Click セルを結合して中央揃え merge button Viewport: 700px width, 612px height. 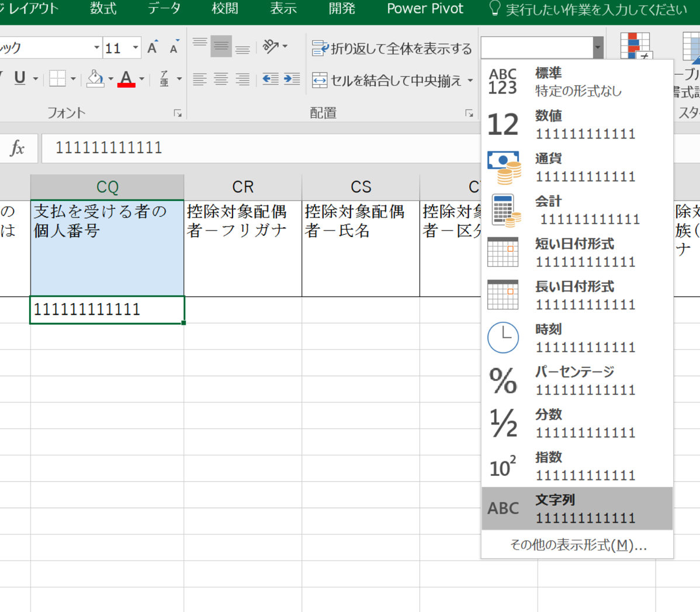click(387, 80)
